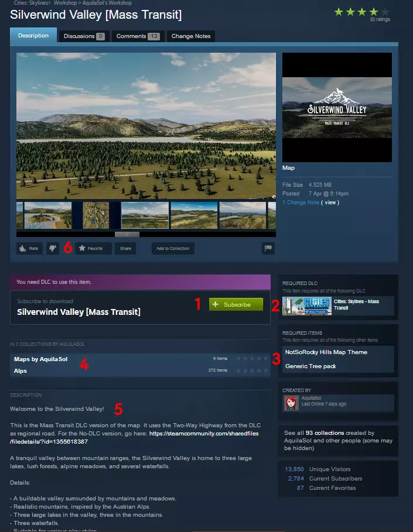This screenshot has width=413, height=532.
Task: Select the overhead map view thumbnail
Action: point(96,215)
